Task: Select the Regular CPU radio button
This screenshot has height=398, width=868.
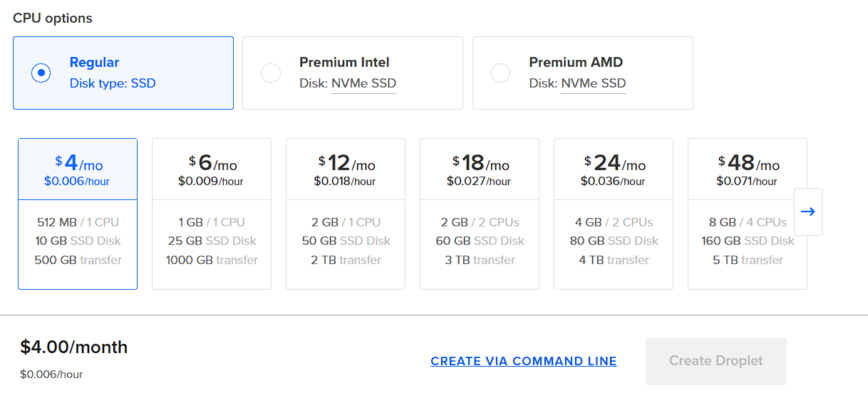Action: pyautogui.click(x=41, y=73)
